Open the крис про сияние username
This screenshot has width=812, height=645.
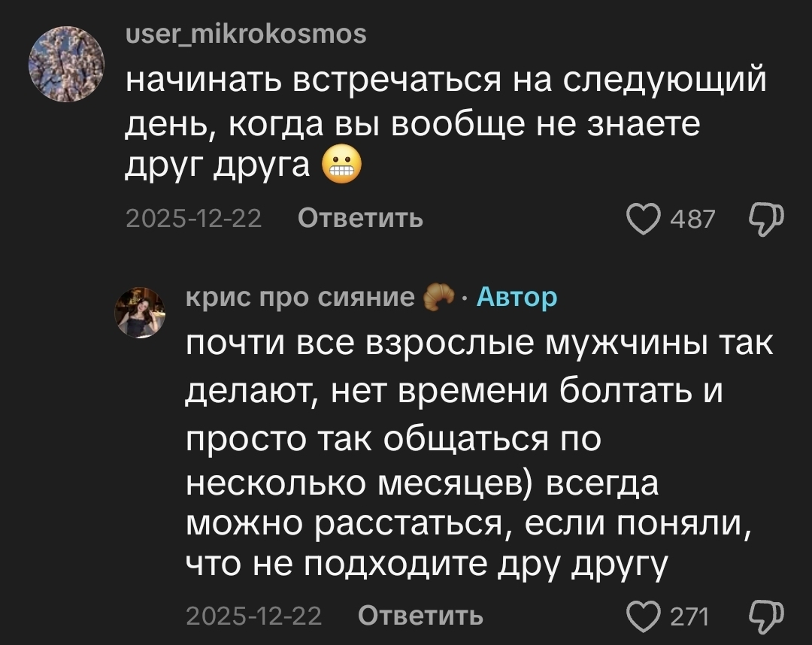click(x=300, y=297)
